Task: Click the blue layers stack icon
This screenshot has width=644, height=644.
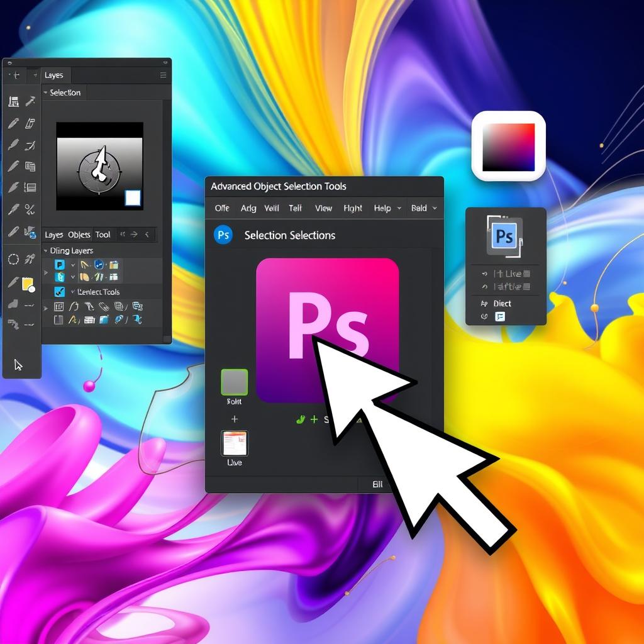Action: pyautogui.click(x=137, y=306)
